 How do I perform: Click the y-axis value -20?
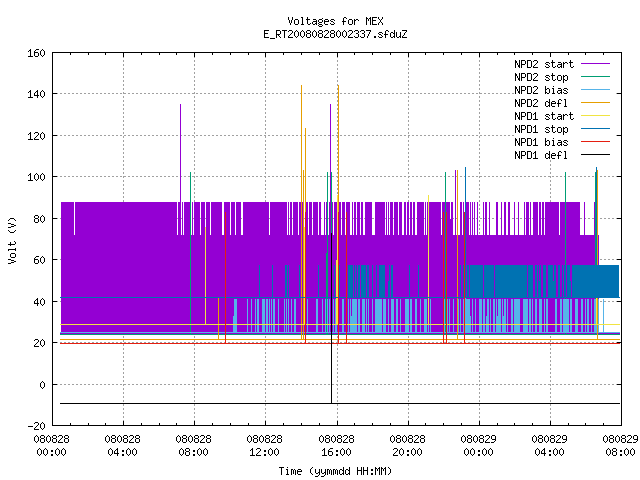[x=36, y=426]
